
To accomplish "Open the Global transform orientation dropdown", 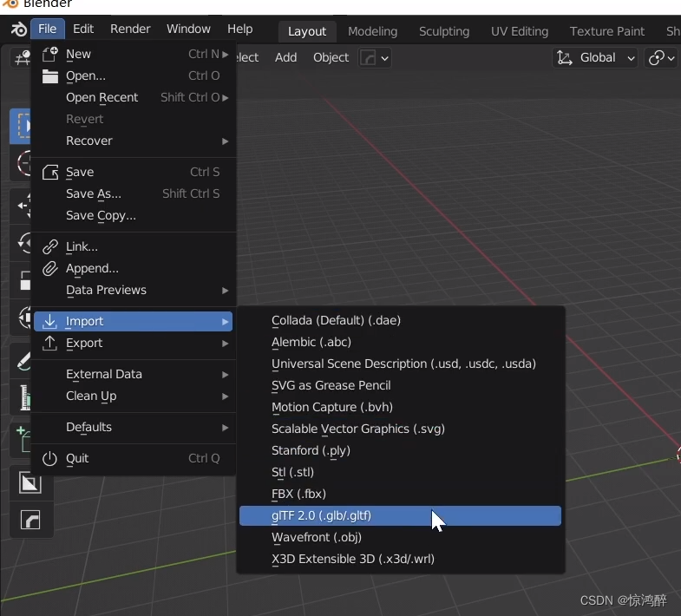I will pyautogui.click(x=595, y=58).
